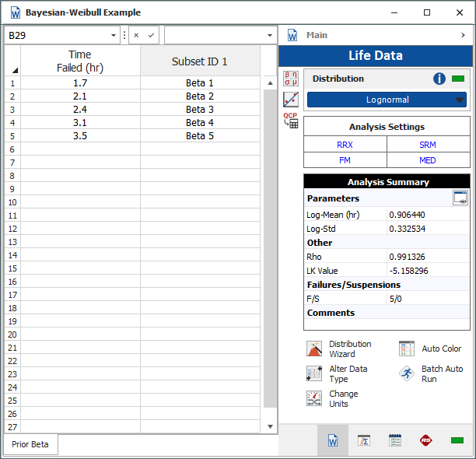Run Batch Auto Run
476x459 pixels.
[x=407, y=373]
